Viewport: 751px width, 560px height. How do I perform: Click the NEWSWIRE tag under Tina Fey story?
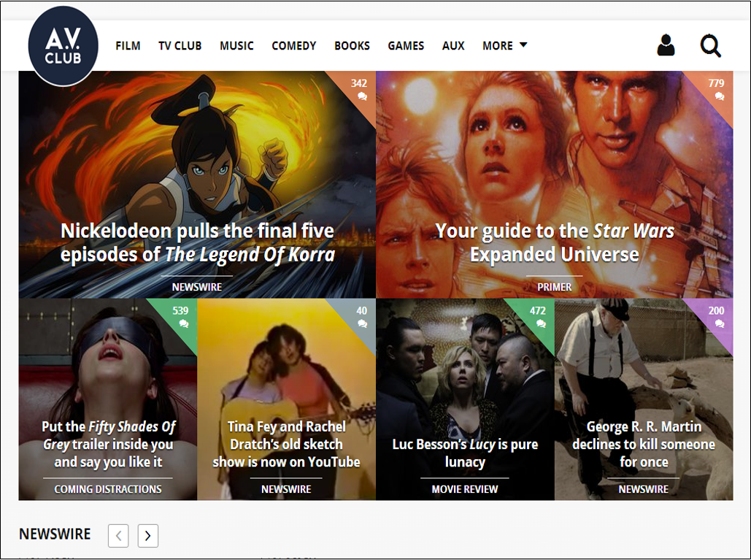point(286,489)
